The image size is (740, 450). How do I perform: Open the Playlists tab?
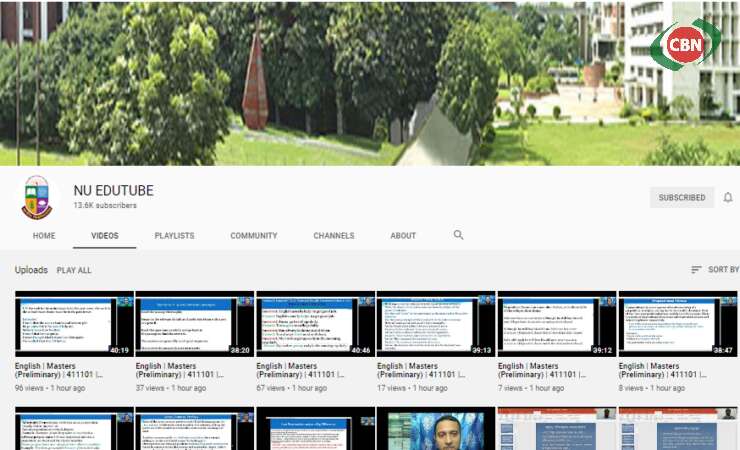point(174,236)
